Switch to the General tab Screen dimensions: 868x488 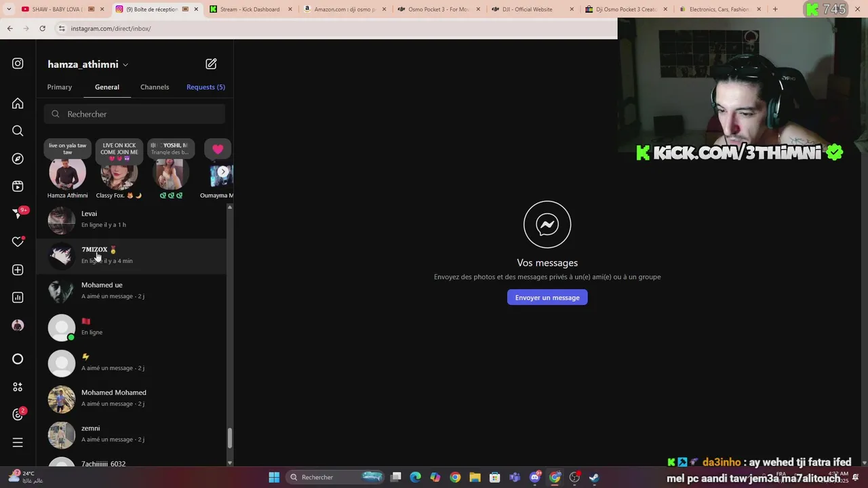107,87
